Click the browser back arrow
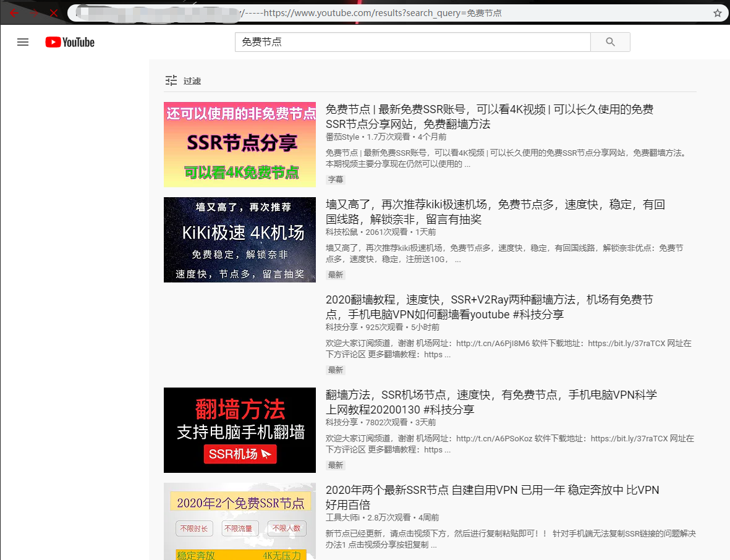The width and height of the screenshot is (730, 560). pos(14,13)
